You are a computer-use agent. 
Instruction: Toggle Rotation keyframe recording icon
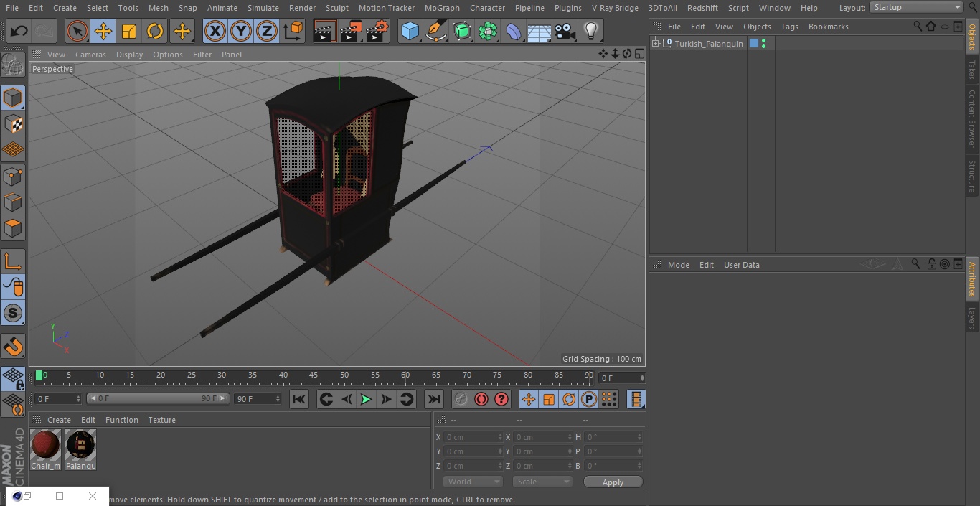coord(569,399)
